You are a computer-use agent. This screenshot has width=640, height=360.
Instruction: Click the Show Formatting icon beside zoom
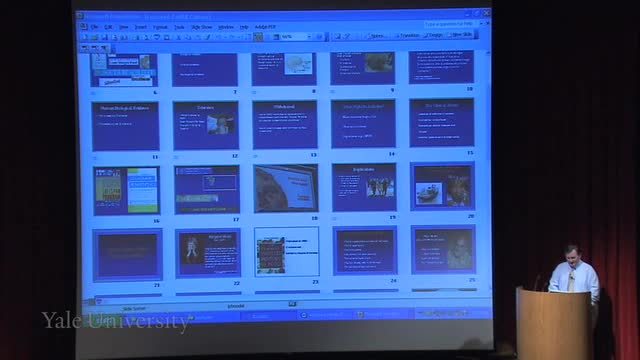coord(258,37)
